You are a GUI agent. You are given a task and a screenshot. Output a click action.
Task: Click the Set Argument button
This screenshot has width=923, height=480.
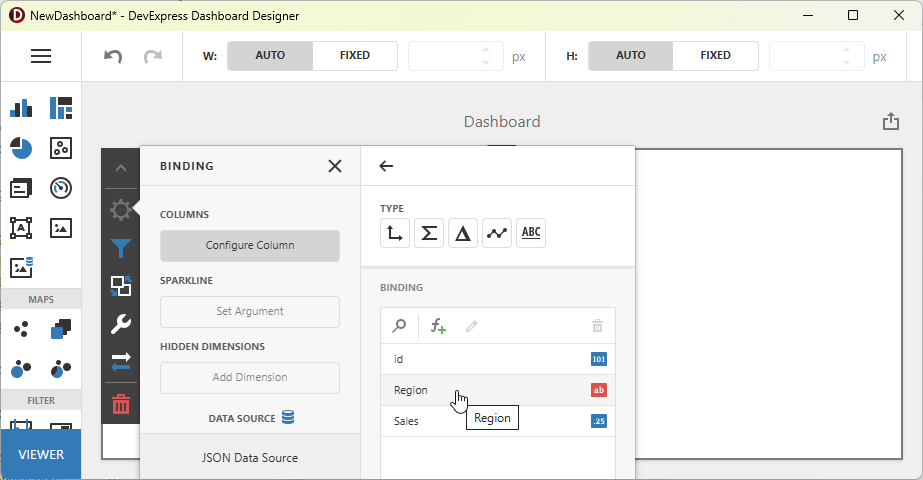(250, 312)
